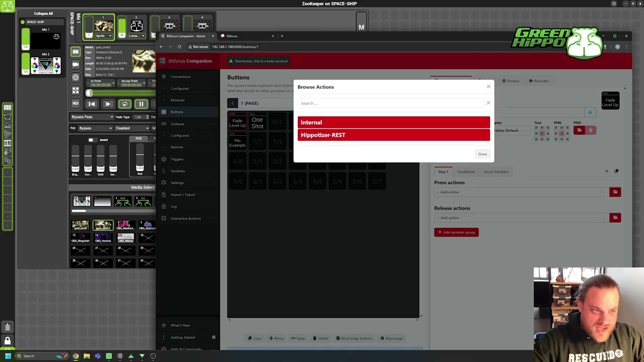Switch to the Local Variables tab

coord(496,171)
